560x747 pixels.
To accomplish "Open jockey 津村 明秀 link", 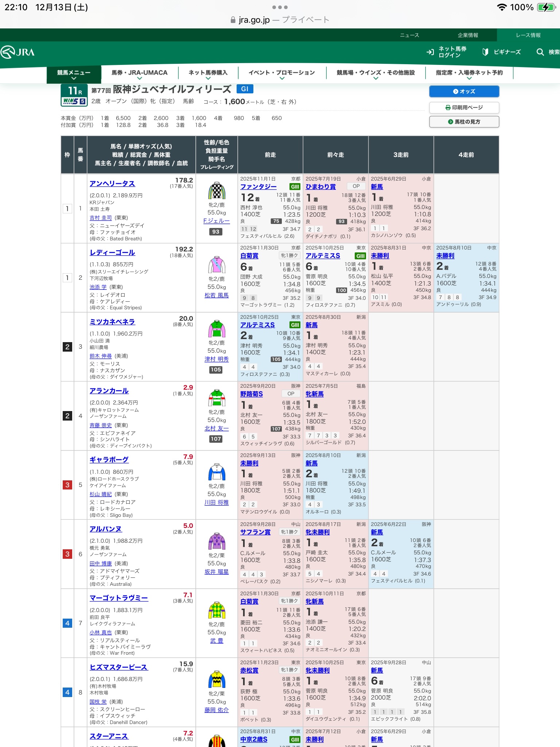I will pos(217,359).
